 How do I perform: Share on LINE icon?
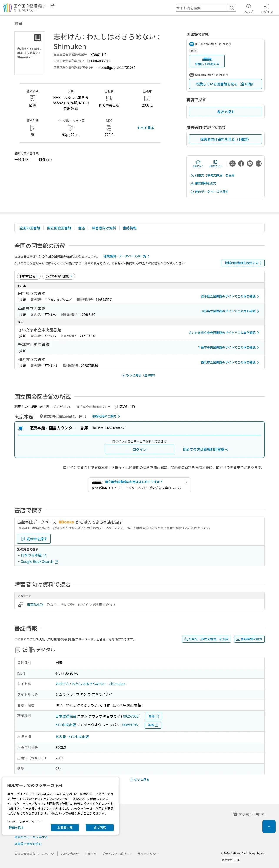click(x=250, y=164)
